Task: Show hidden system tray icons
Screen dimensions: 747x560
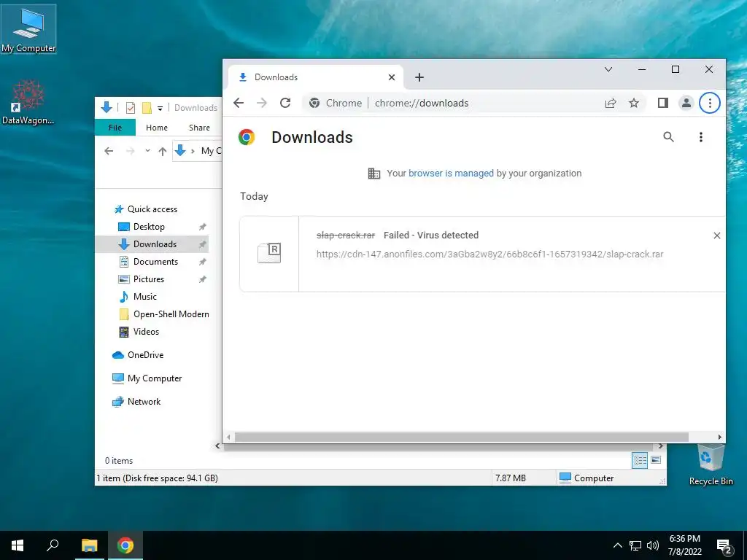Action: tap(617, 545)
